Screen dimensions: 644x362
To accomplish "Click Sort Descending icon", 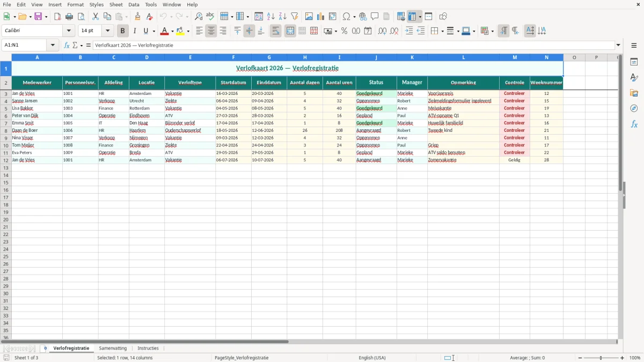I will (283, 17).
